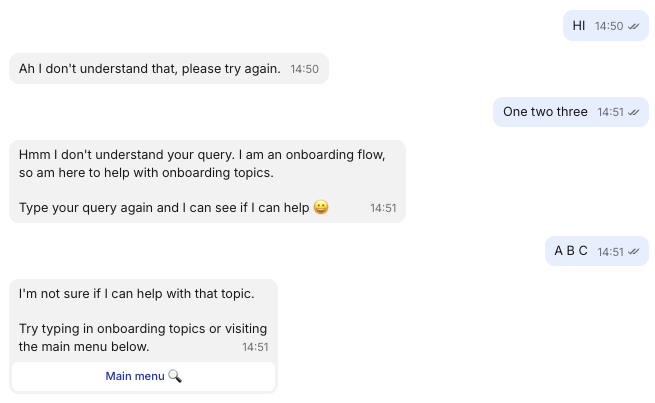Click the "Type your query again" line
The width and height of the screenshot is (655, 403).
point(164,208)
